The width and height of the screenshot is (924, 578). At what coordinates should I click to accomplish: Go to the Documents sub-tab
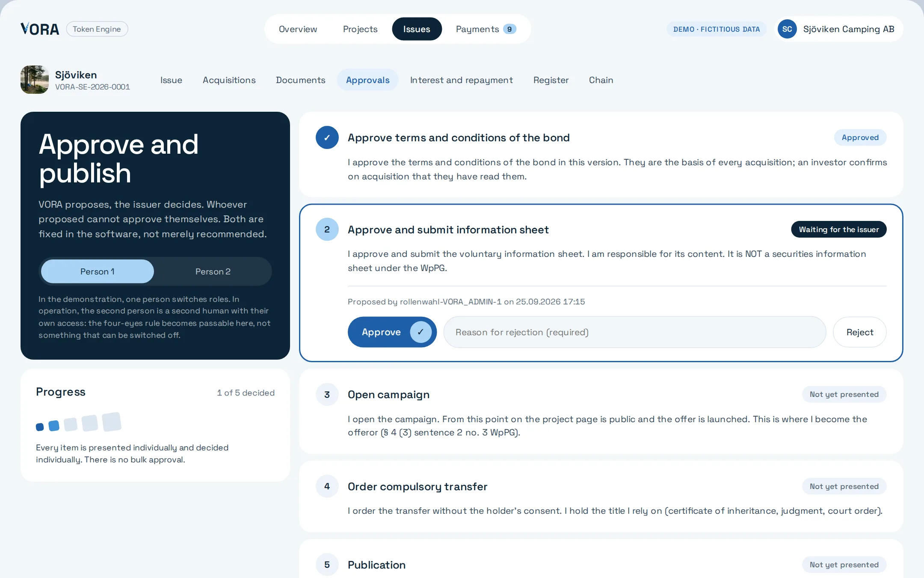[x=301, y=80]
